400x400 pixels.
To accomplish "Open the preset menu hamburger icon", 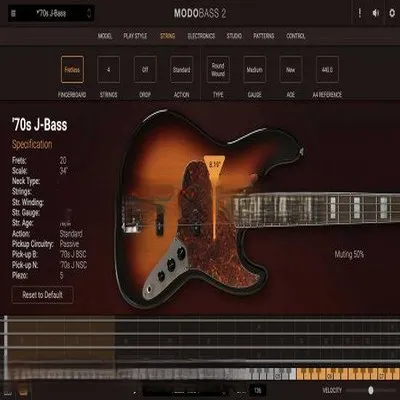I will coord(13,14).
